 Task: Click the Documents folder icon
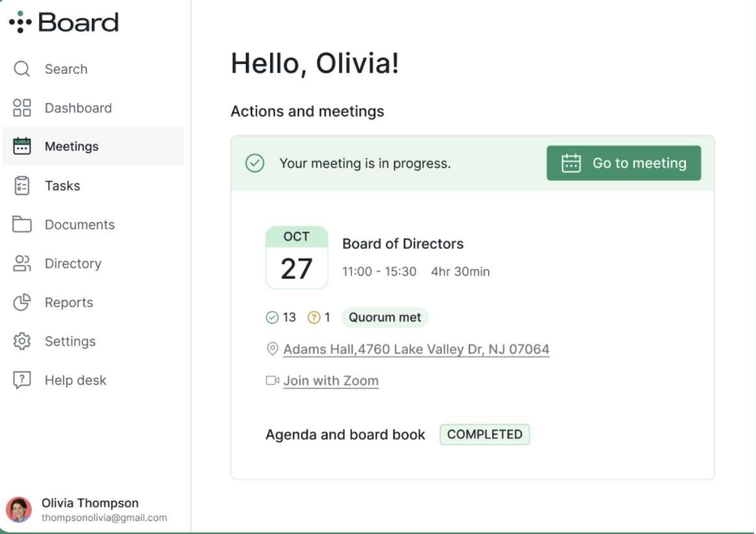coord(22,225)
